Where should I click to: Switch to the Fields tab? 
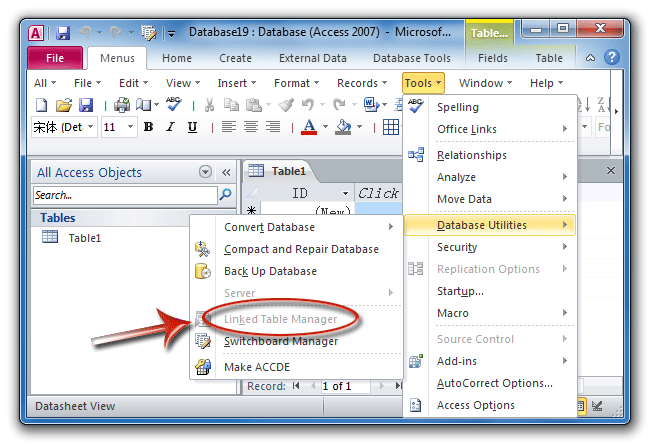[493, 58]
